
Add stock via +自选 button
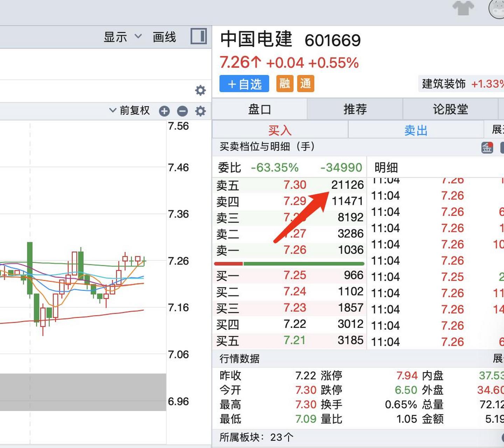[244, 84]
